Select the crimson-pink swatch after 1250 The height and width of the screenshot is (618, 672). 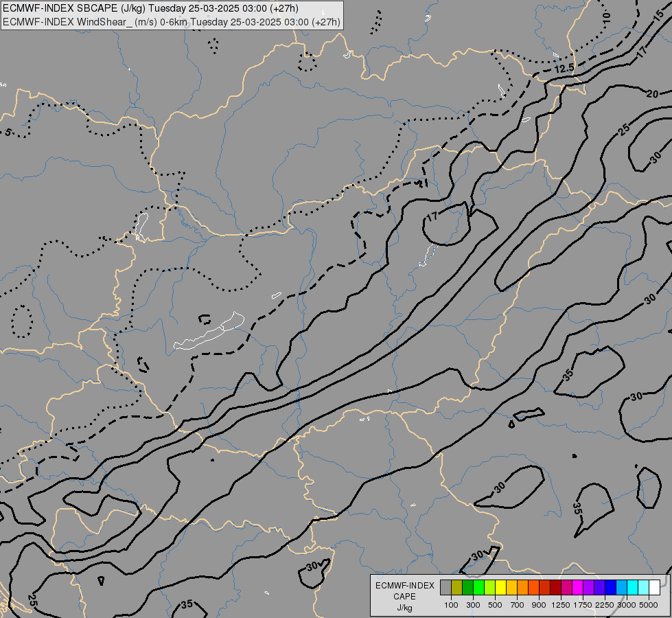pos(566,588)
